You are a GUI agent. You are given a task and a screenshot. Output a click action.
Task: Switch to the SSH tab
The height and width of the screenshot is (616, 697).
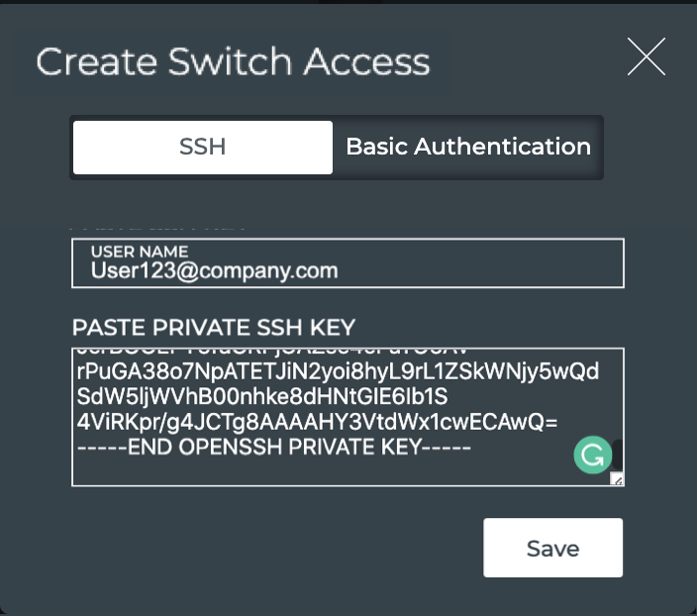click(x=203, y=148)
